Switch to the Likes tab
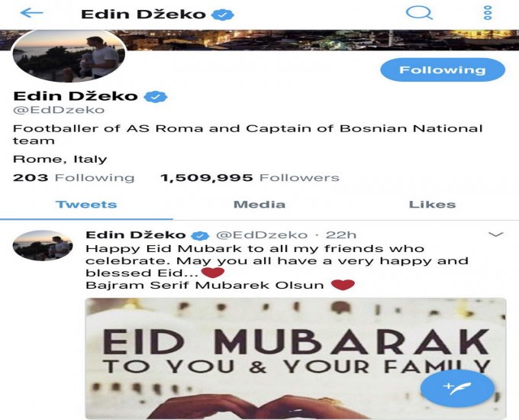The height and width of the screenshot is (420, 519). pyautogui.click(x=432, y=205)
